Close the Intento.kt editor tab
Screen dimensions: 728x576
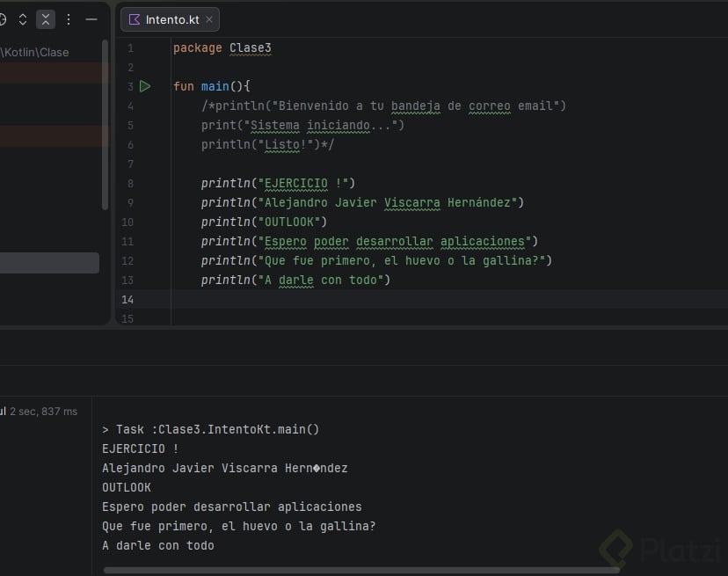(209, 19)
